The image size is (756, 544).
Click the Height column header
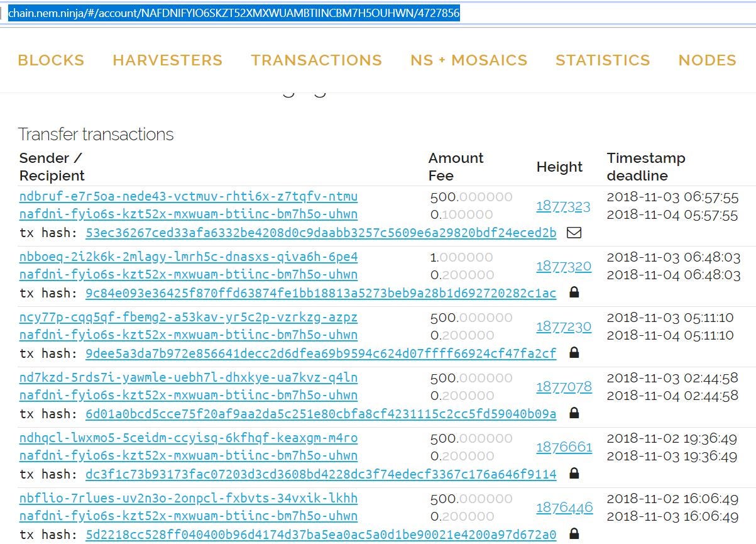coord(559,167)
